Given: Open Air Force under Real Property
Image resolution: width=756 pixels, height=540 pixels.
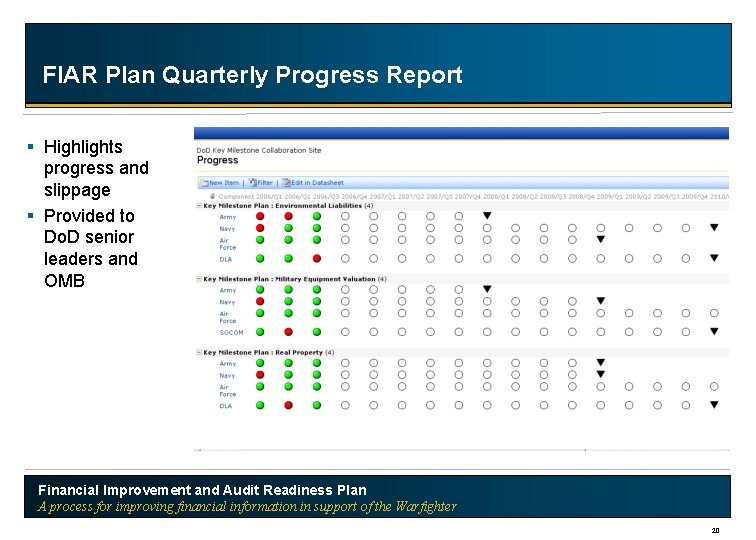Looking at the screenshot, I should [228, 391].
